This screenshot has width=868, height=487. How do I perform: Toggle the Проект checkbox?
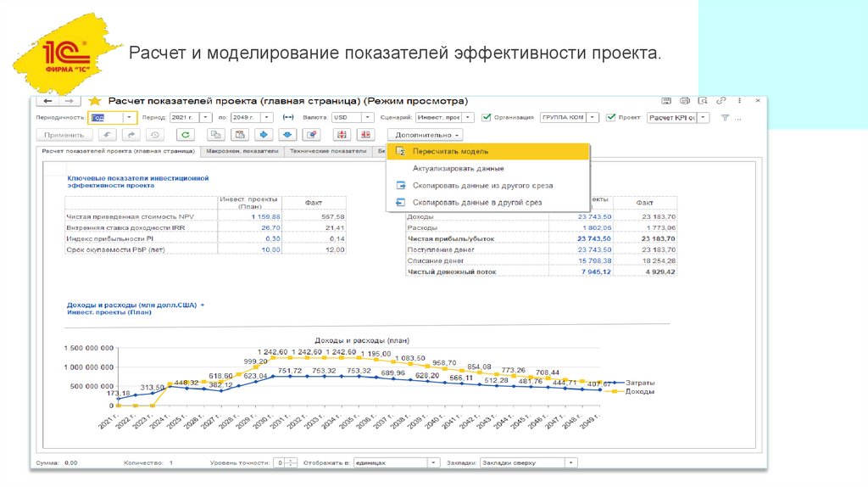[x=610, y=117]
